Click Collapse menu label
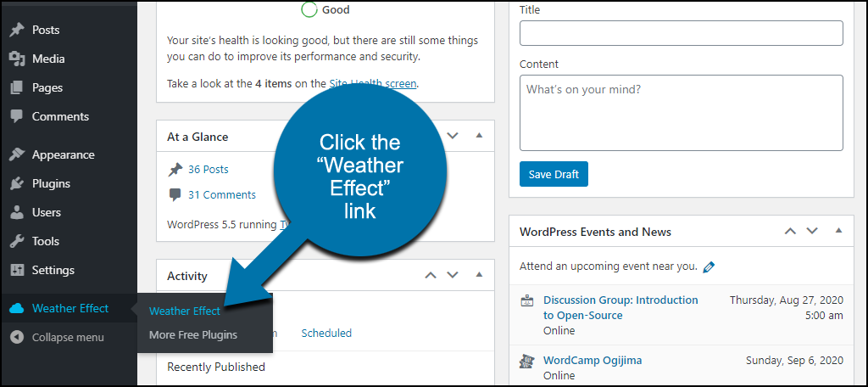 pos(68,337)
